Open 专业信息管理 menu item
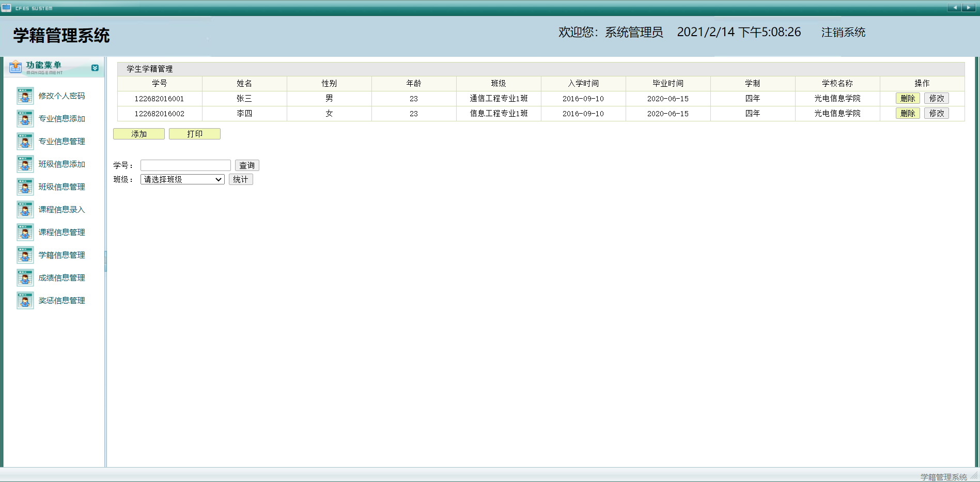 pyautogui.click(x=61, y=142)
